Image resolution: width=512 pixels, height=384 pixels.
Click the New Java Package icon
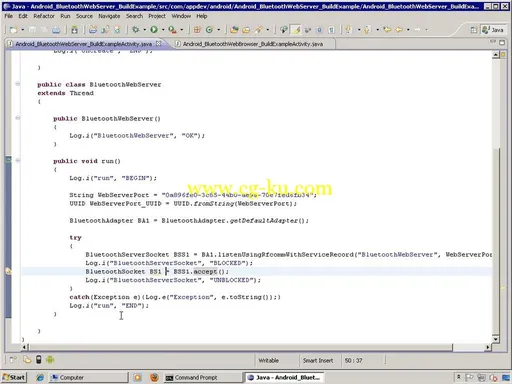click(x=197, y=30)
